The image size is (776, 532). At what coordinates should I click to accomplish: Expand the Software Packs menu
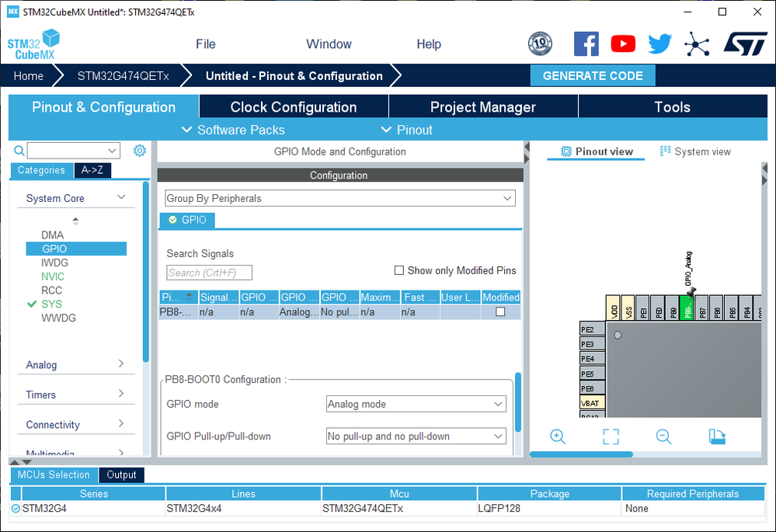233,130
